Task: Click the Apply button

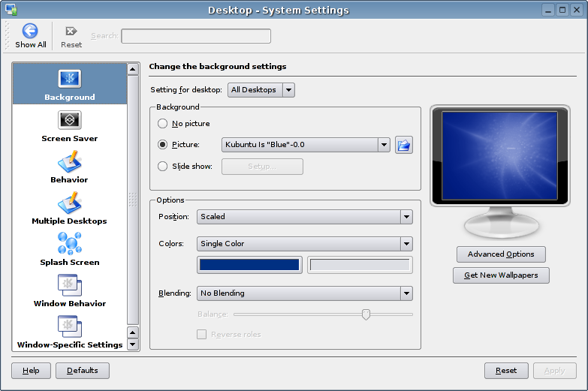Action: [555, 371]
